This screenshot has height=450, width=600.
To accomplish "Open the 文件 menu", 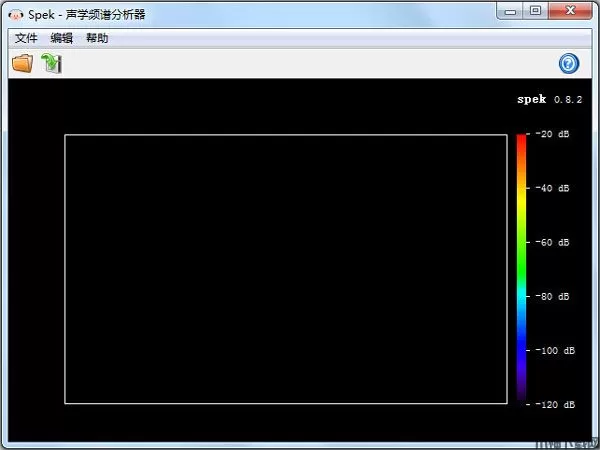I will 26,38.
